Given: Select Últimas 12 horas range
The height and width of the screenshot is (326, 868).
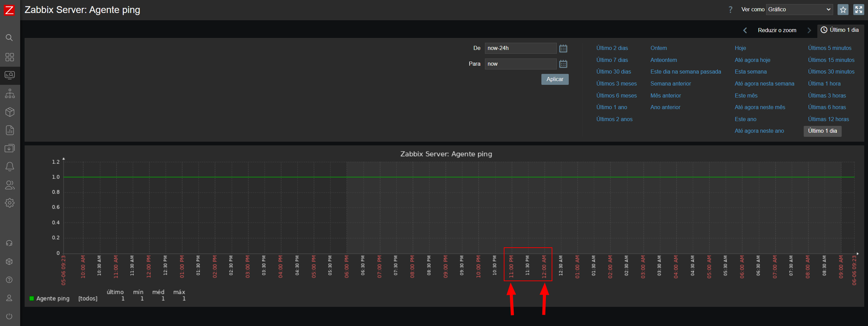Looking at the screenshot, I should pos(828,119).
